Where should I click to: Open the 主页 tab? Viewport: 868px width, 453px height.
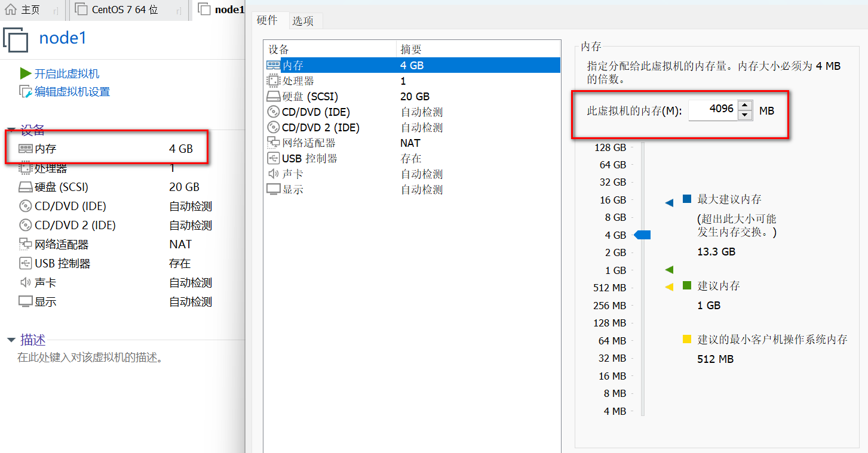pyautogui.click(x=31, y=10)
